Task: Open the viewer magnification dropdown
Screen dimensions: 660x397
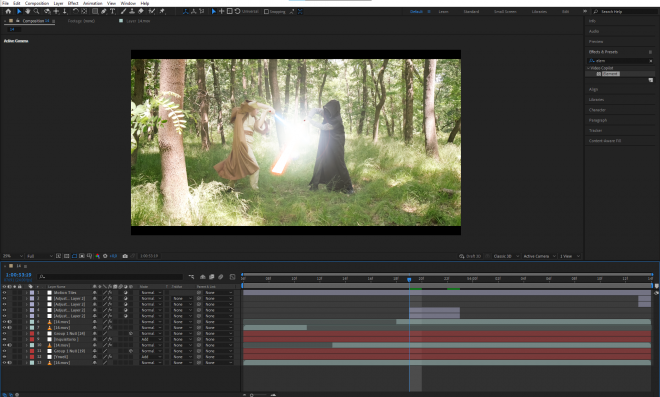Action: [x=13, y=256]
